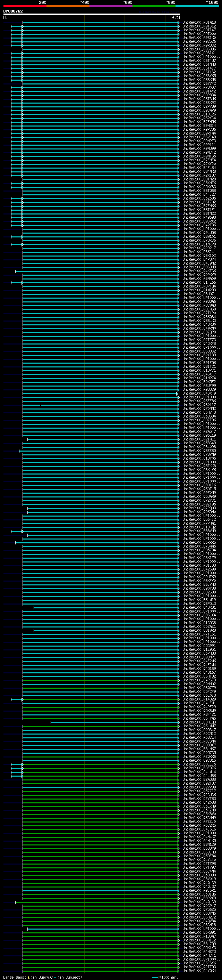Open hit UniRef100_A8IA18

click(199, 23)
